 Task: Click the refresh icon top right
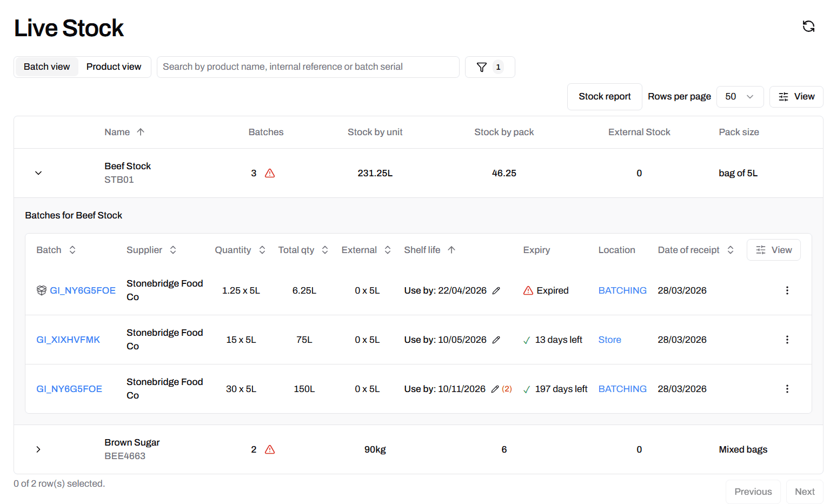click(x=808, y=26)
